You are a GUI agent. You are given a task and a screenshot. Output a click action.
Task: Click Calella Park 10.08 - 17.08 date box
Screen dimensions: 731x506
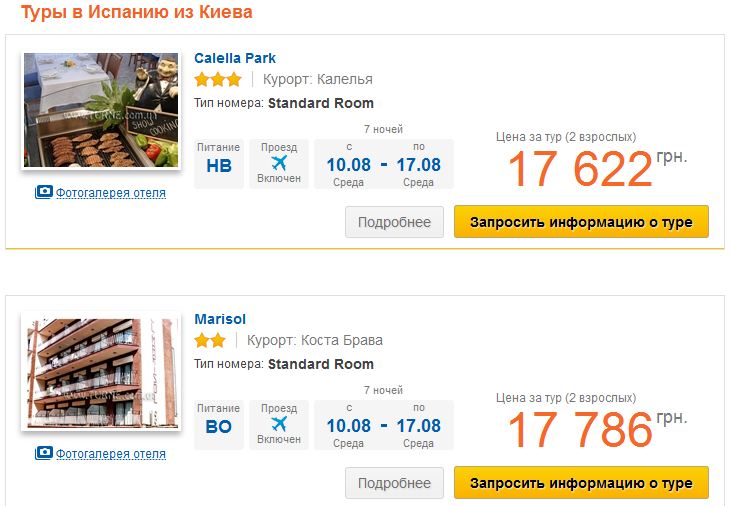[383, 164]
